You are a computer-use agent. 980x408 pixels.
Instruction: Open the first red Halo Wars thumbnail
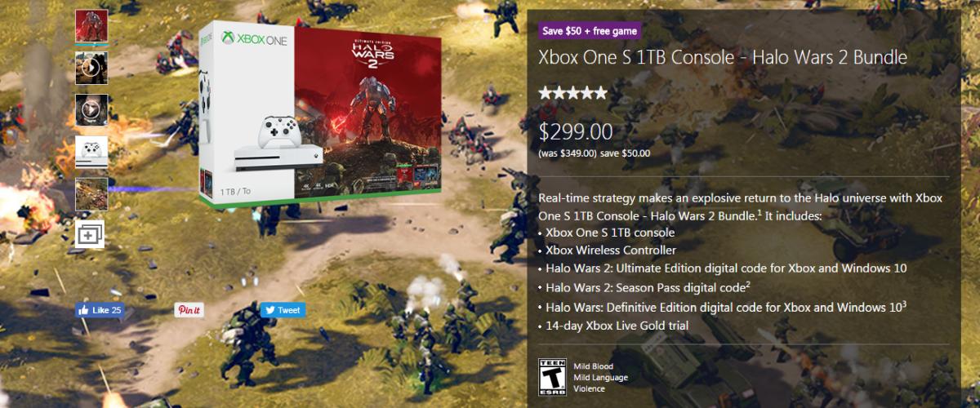tap(91, 25)
